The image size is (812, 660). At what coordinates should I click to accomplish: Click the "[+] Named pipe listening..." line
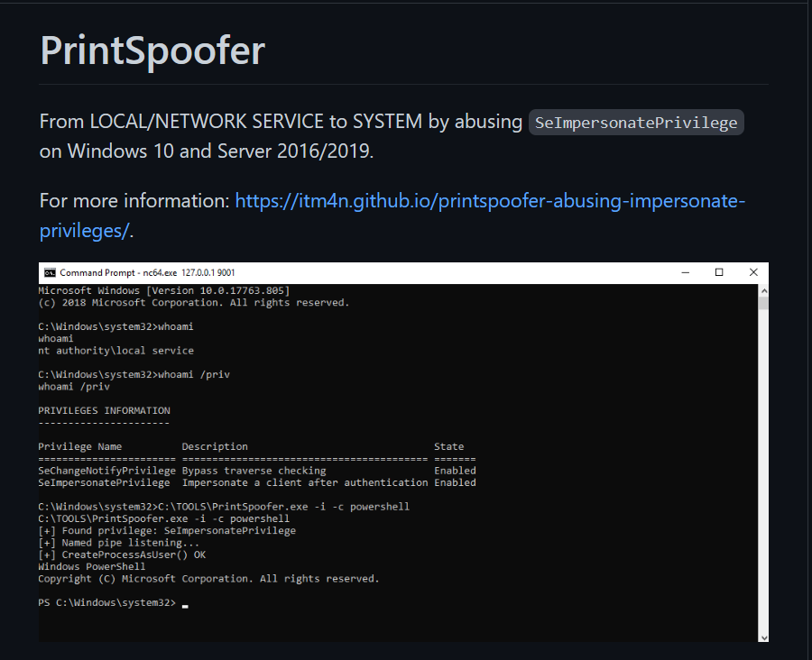[x=118, y=543]
